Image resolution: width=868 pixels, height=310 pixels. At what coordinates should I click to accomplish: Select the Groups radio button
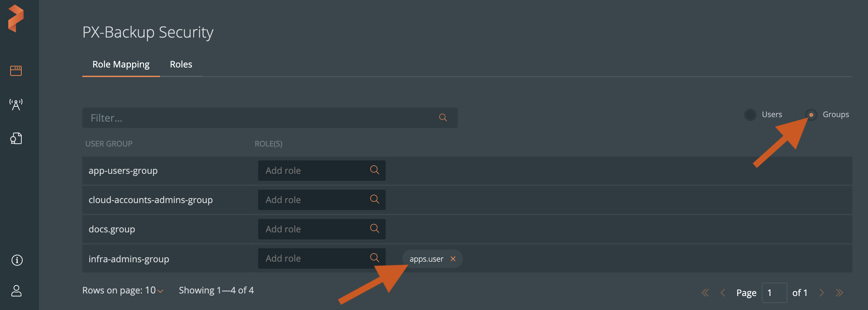tap(811, 115)
